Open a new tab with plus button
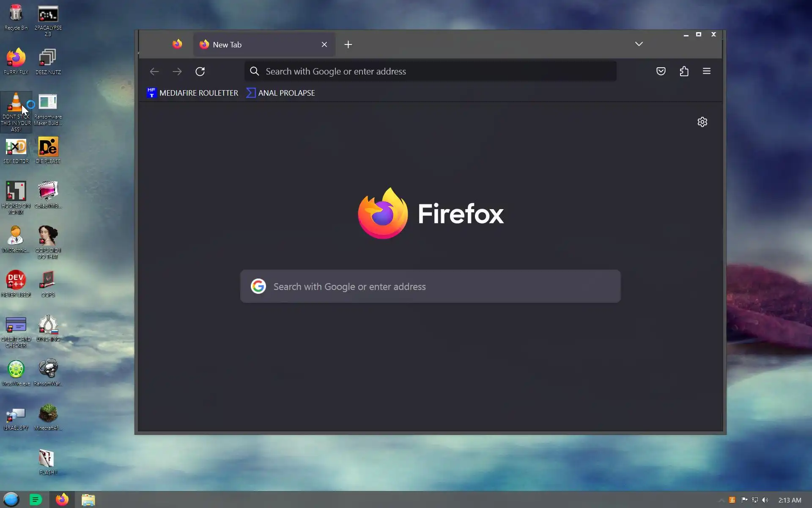The width and height of the screenshot is (812, 508). point(348,45)
